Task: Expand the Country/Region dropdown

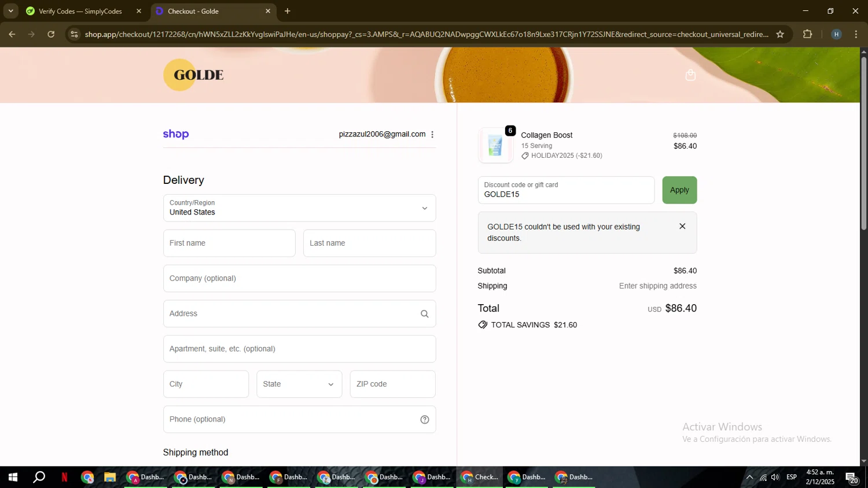Action: (x=299, y=208)
